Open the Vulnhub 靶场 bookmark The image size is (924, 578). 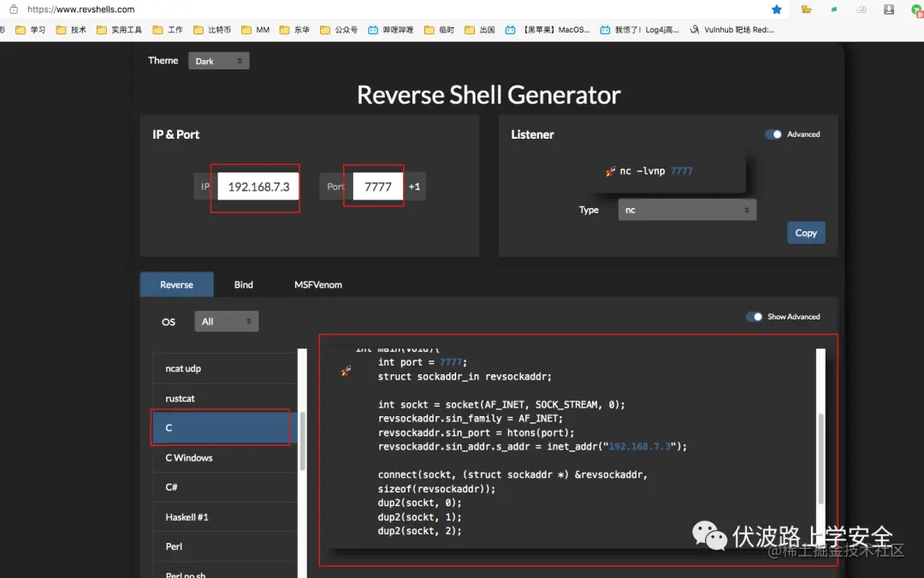click(x=731, y=29)
